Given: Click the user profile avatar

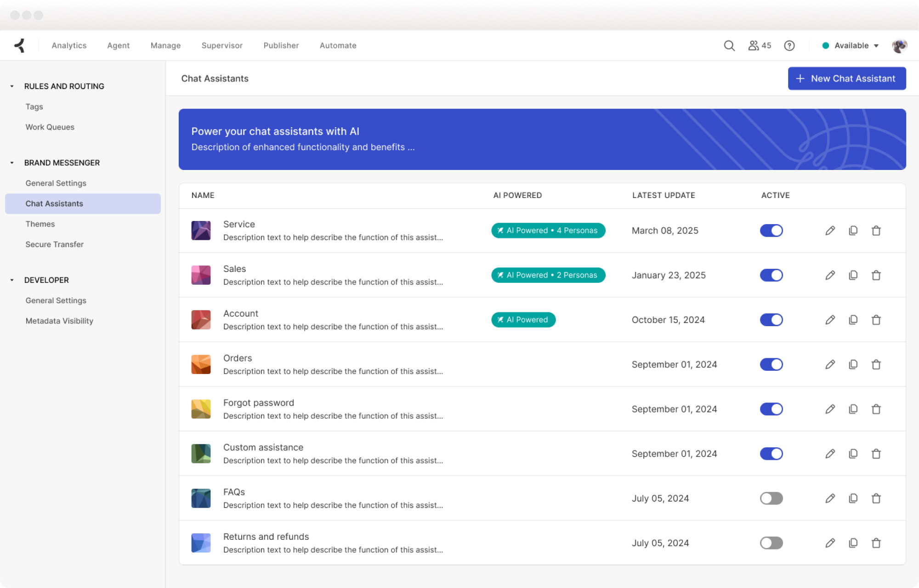Looking at the screenshot, I should (x=899, y=45).
